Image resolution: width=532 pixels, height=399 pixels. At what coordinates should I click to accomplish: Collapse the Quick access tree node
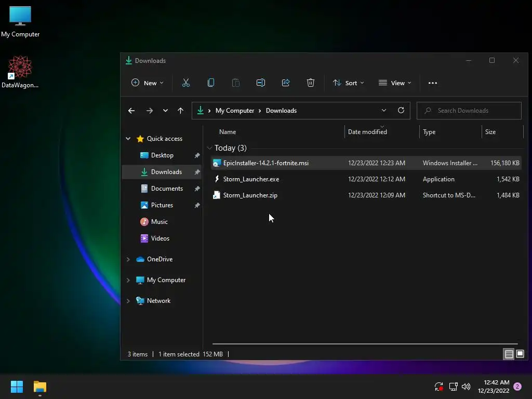(x=128, y=138)
